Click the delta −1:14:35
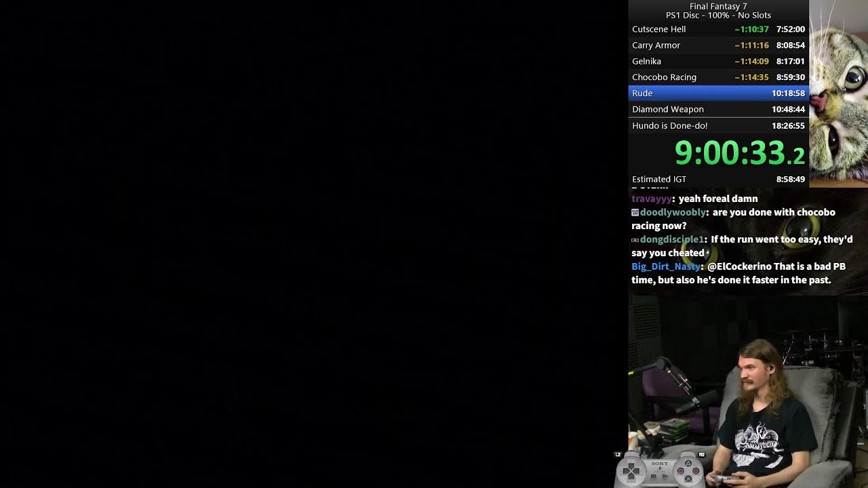The image size is (868, 488). pyautogui.click(x=751, y=77)
